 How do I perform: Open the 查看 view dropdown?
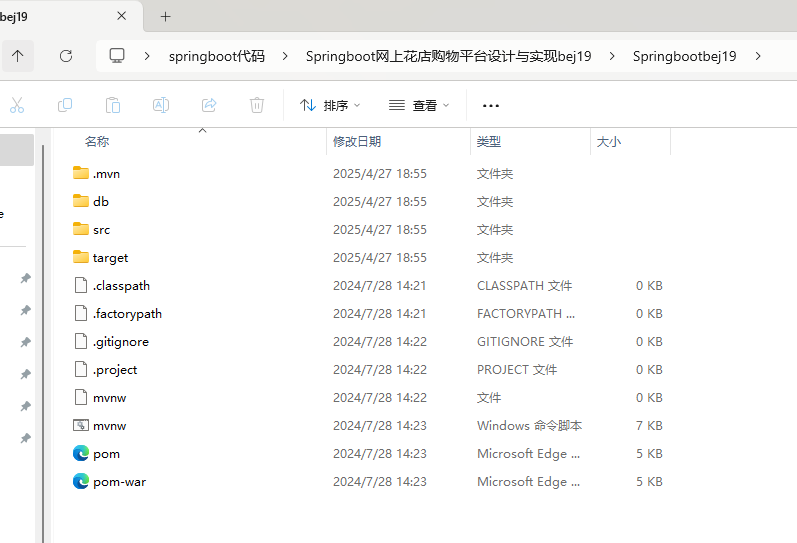click(x=419, y=105)
